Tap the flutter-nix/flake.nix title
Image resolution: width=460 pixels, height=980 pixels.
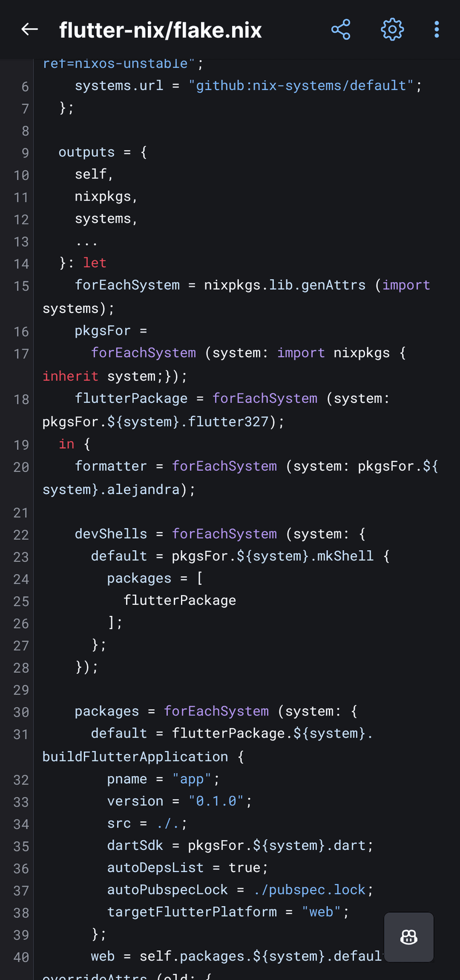coord(160,30)
